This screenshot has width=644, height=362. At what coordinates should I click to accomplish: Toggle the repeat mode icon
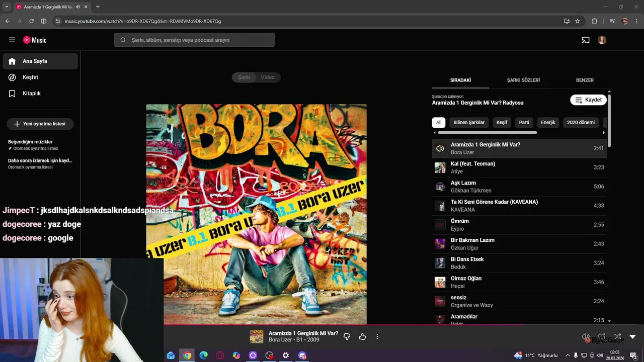point(601,337)
